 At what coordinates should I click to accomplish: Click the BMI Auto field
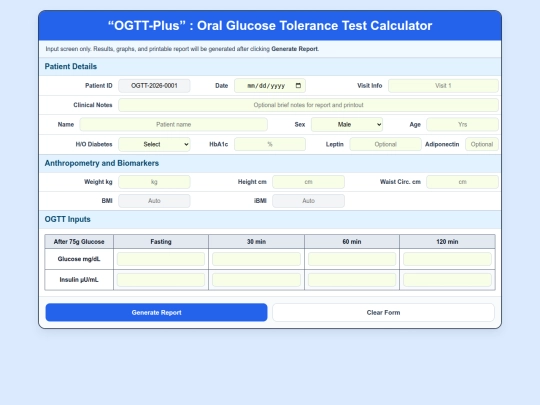pyautogui.click(x=154, y=201)
